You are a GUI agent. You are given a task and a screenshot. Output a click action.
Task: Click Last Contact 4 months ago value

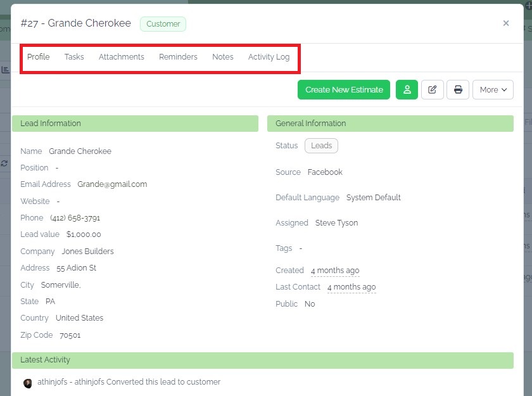tap(351, 287)
